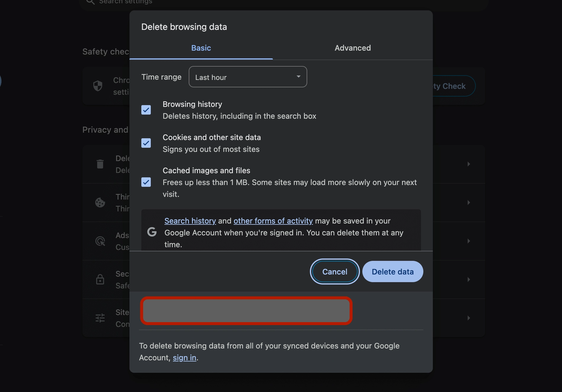Click the third-party cookies icon
Image resolution: width=562 pixels, height=392 pixels.
tap(100, 203)
